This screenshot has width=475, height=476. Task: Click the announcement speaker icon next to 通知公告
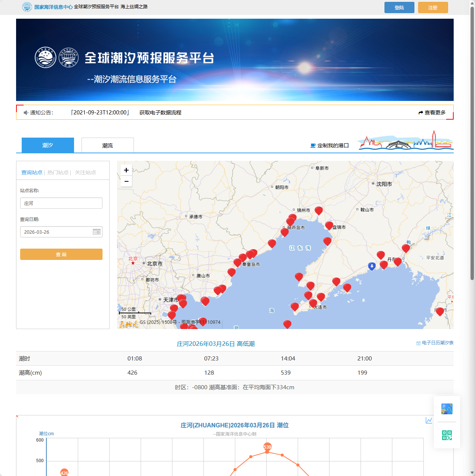[25, 112]
